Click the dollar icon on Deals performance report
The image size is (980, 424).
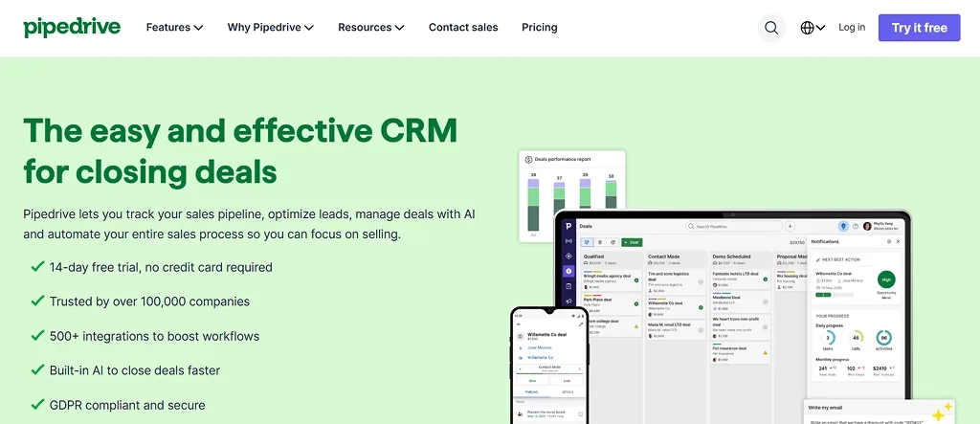click(x=528, y=160)
